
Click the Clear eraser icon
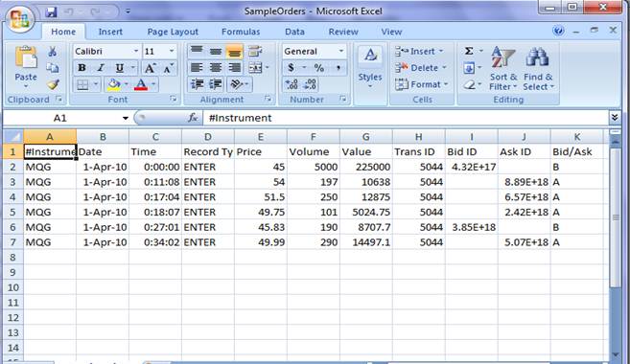coord(469,84)
